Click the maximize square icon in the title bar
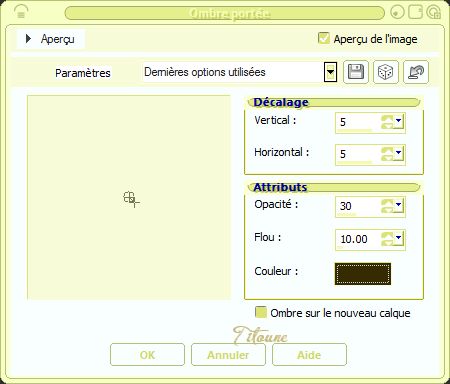450x384 pixels. (x=415, y=12)
